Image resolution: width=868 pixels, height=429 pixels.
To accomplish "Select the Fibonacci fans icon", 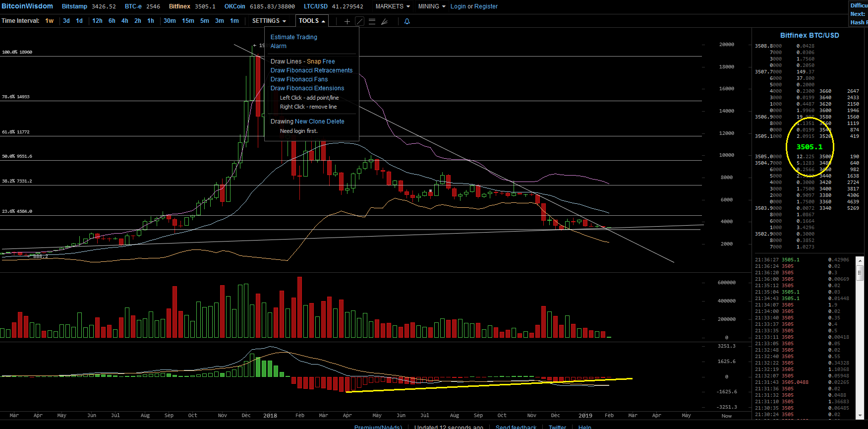I will click(384, 21).
